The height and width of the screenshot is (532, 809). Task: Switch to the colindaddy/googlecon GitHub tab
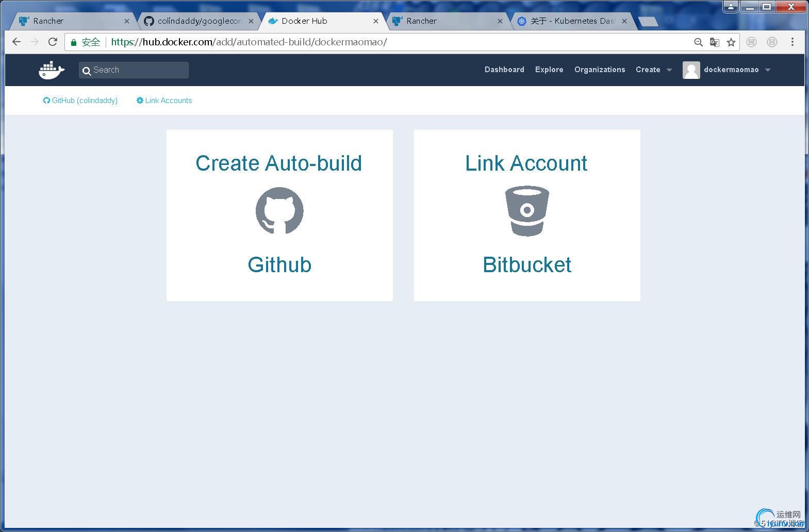click(199, 21)
